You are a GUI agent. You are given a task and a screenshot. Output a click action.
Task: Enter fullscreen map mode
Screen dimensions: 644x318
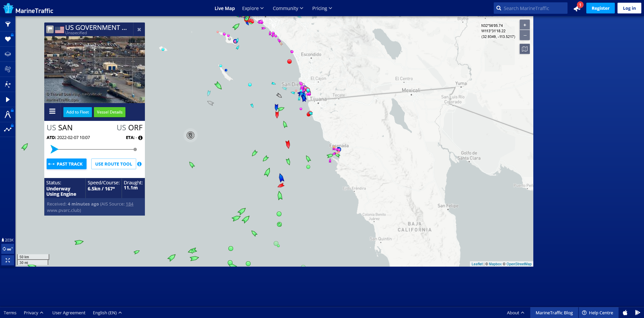[x=8, y=260]
